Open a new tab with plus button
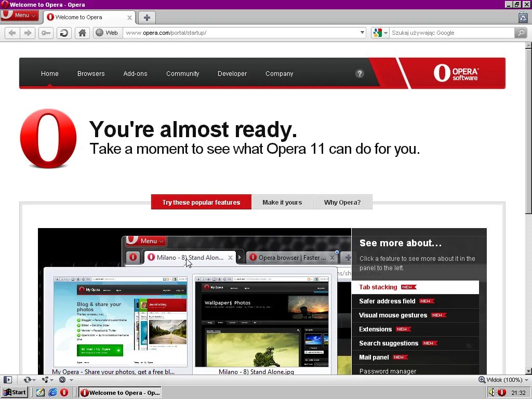Image resolution: width=532 pixels, height=399 pixels. point(147,18)
